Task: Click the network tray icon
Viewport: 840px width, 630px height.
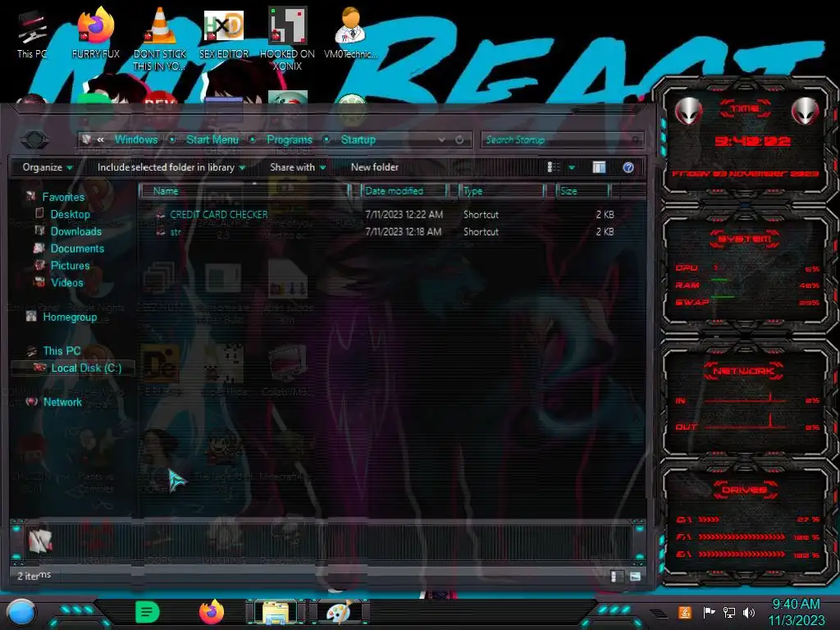Action: coord(728,612)
